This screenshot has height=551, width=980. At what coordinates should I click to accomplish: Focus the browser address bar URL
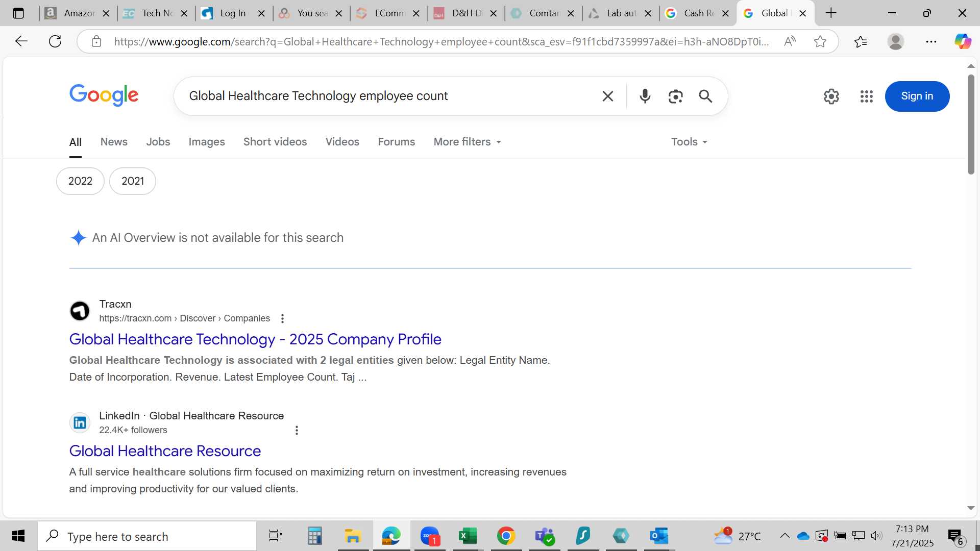pos(442,41)
